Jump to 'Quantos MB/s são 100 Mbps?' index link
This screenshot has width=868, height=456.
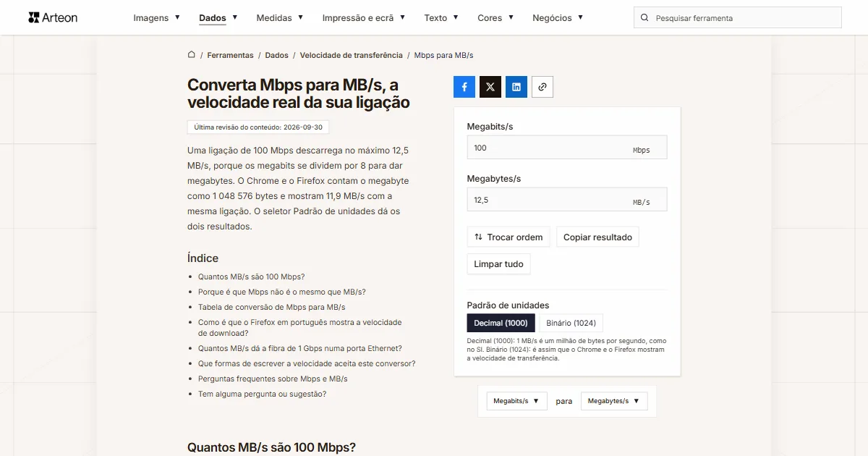pyautogui.click(x=251, y=276)
